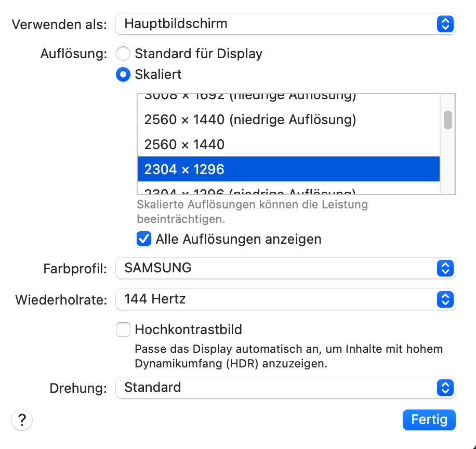The width and height of the screenshot is (476, 449).
Task: Choose 2560 × 1440 resolution
Action: (x=288, y=144)
